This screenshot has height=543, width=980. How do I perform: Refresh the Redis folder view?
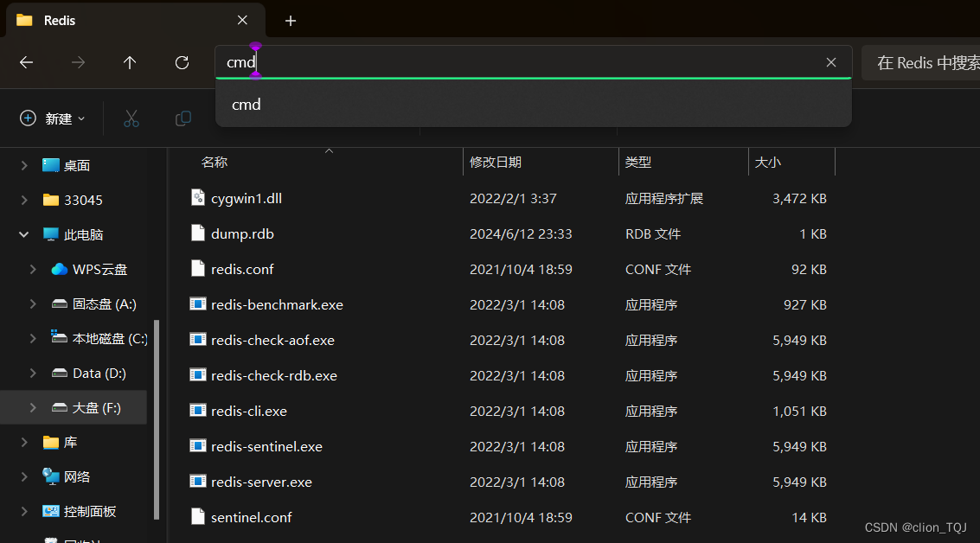(182, 62)
